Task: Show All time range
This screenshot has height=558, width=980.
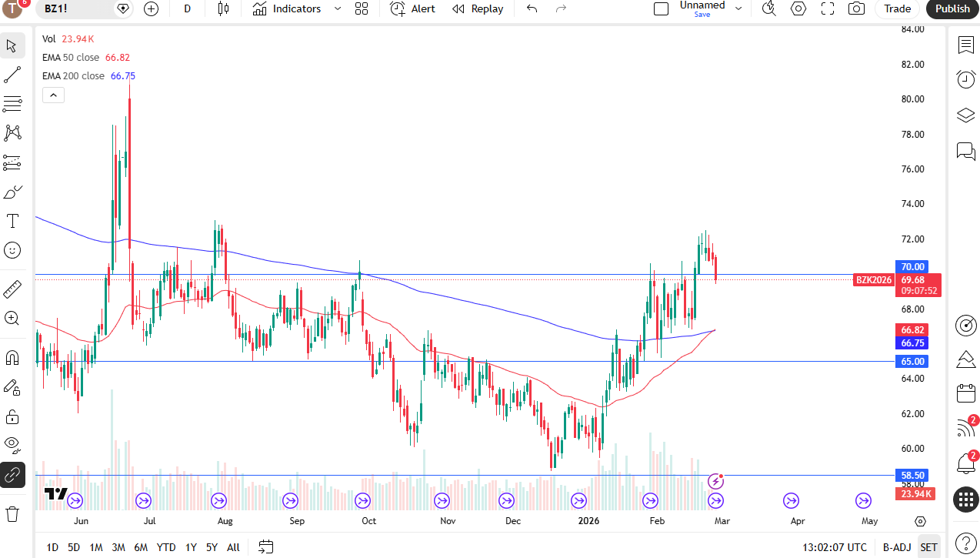Action: pyautogui.click(x=233, y=547)
